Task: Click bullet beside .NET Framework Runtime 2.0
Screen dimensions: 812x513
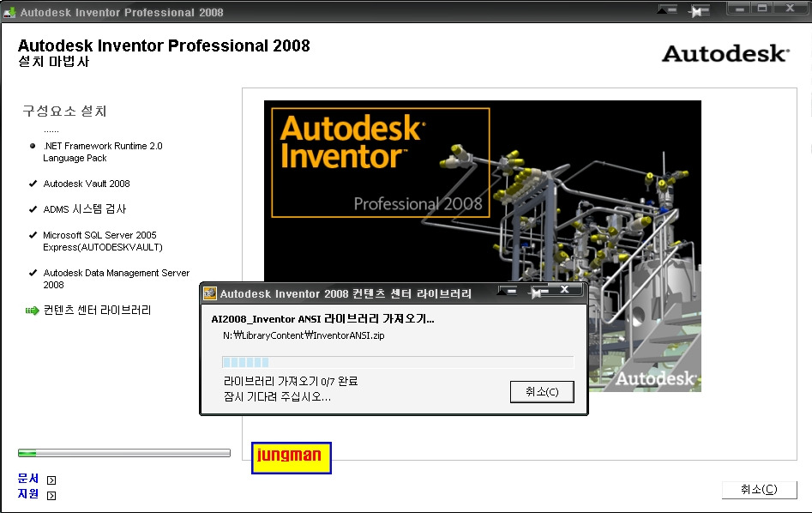Action: [x=33, y=146]
